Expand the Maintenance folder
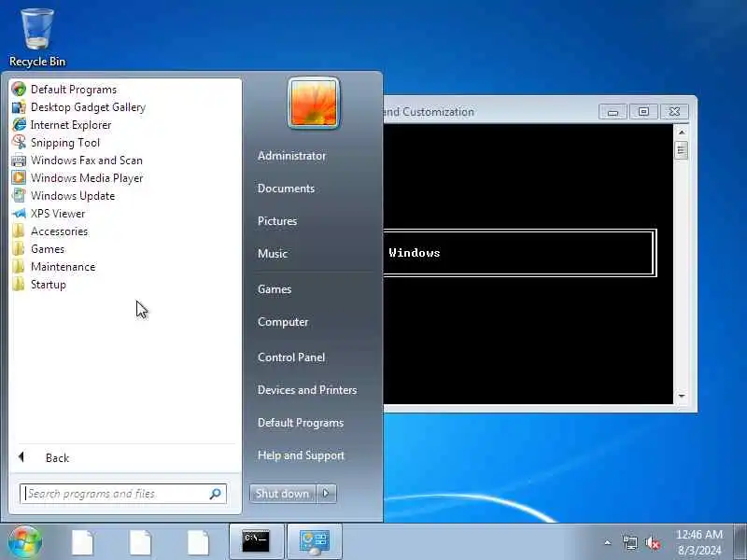Viewport: 747px width, 560px height. 124,267
